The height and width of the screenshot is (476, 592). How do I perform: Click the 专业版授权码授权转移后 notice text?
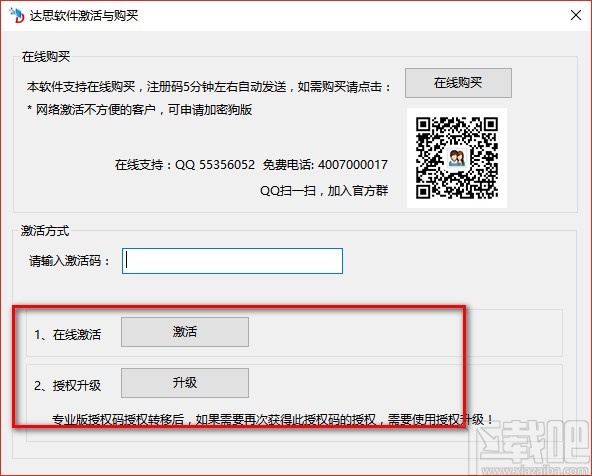click(273, 419)
